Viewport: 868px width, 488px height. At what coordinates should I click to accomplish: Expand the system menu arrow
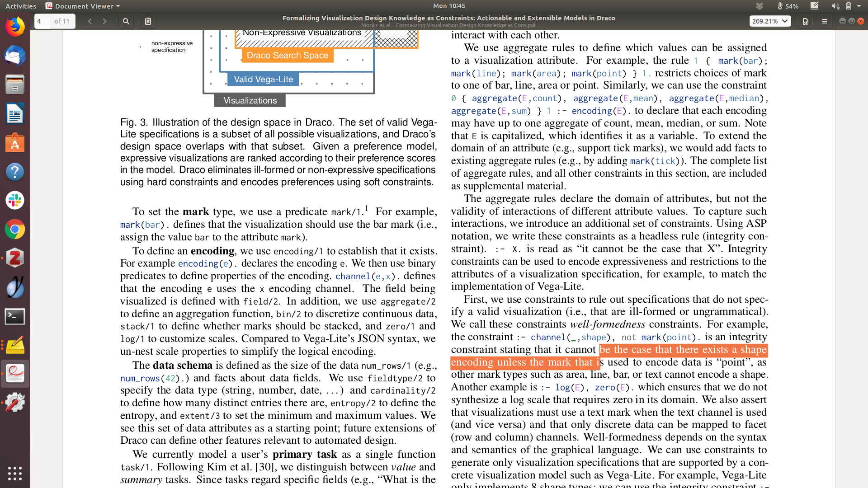(859, 6)
